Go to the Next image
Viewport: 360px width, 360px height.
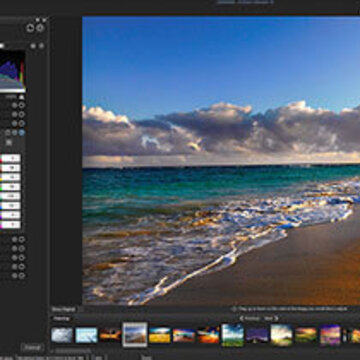271,319
